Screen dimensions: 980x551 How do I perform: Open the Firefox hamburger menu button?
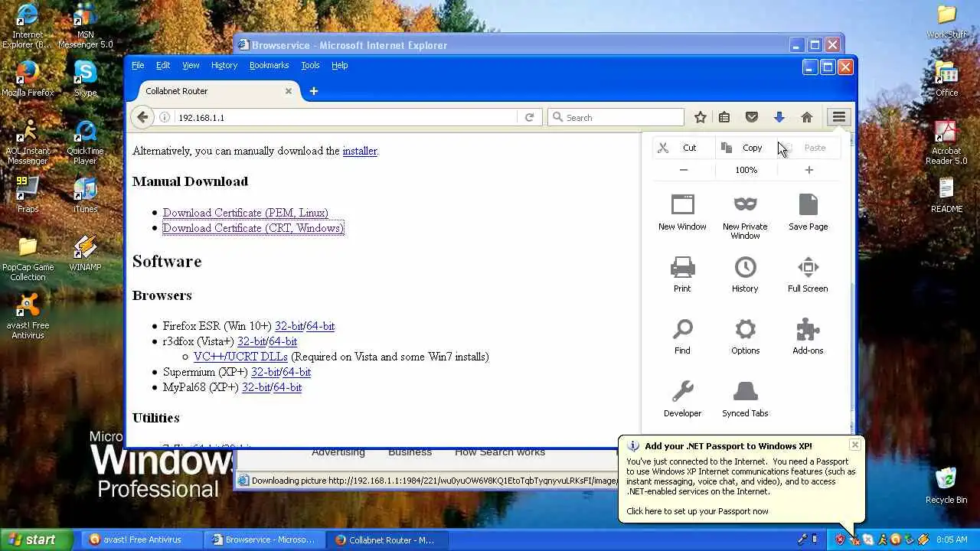coord(839,117)
